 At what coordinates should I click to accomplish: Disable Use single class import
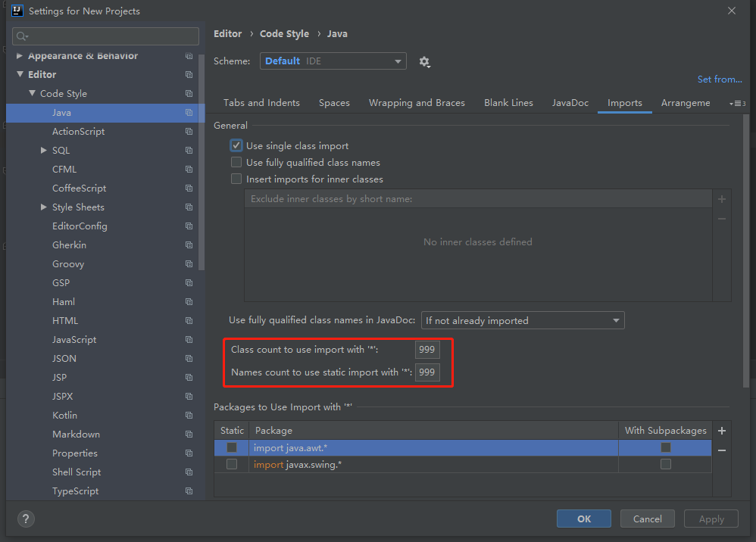tap(236, 145)
